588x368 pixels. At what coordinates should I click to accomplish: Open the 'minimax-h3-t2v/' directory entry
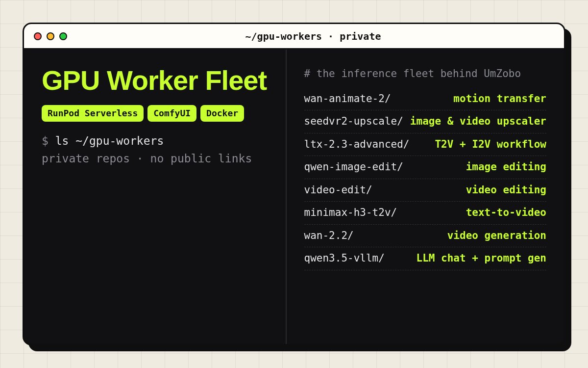350,212
